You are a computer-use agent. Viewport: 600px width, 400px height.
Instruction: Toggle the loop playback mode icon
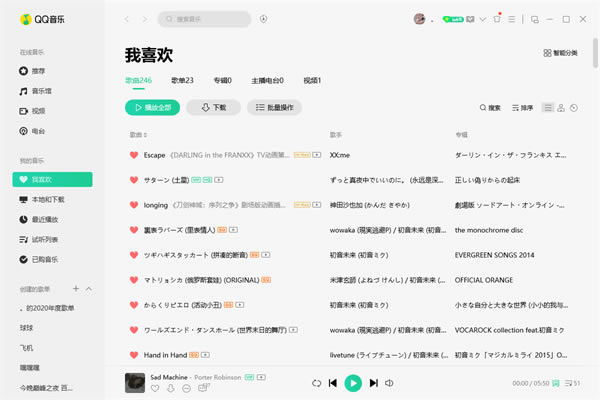(x=316, y=383)
